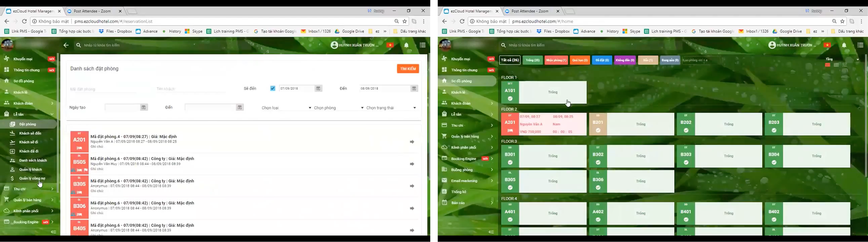Click the arrow icon on the B505 reservation
This screenshot has height=242, width=868.
(412, 164)
